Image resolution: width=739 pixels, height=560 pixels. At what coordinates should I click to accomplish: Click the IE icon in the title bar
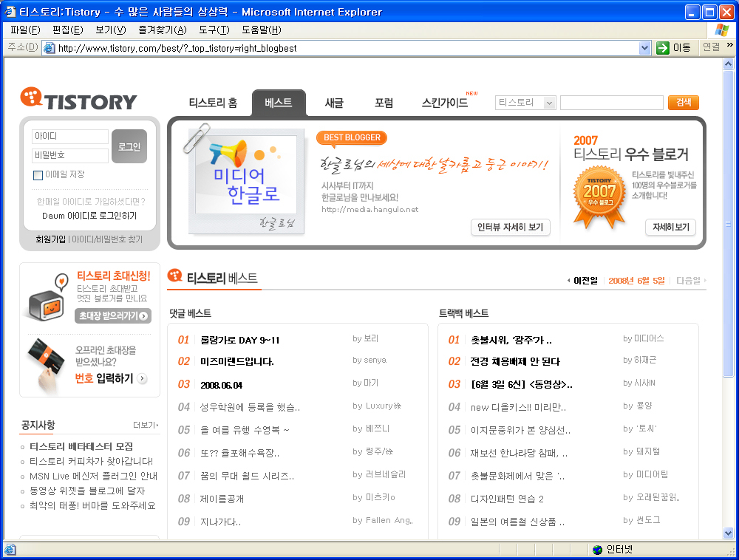(x=10, y=11)
